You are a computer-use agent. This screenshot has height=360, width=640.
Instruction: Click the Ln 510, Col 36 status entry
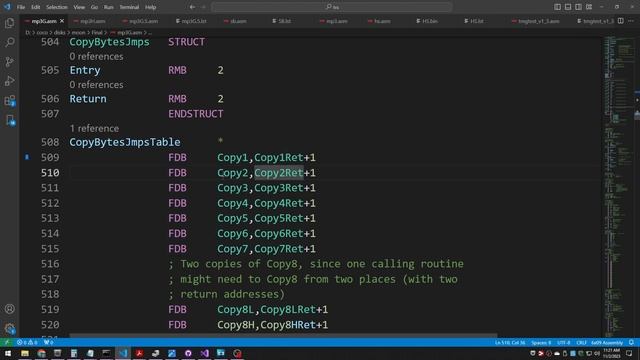[510, 342]
